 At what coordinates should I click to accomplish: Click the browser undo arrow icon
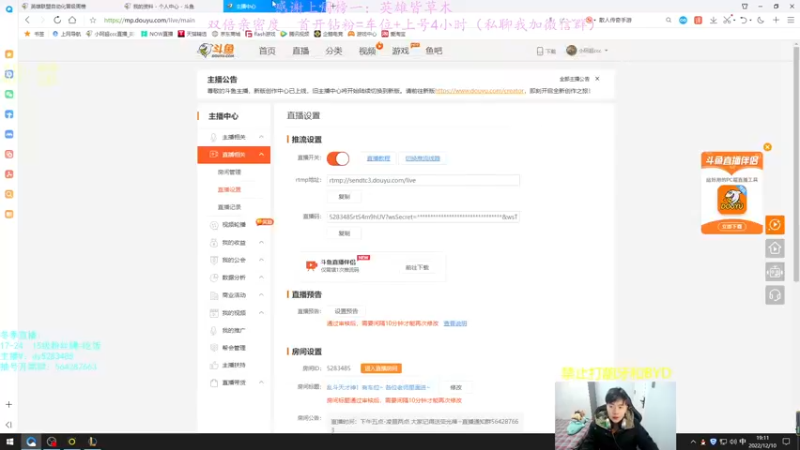pos(744,20)
